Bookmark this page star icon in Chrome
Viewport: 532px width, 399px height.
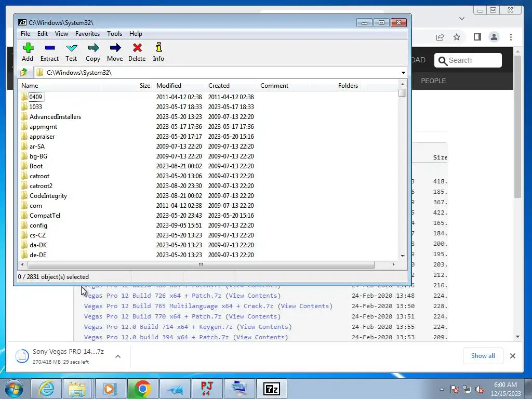pyautogui.click(x=457, y=37)
